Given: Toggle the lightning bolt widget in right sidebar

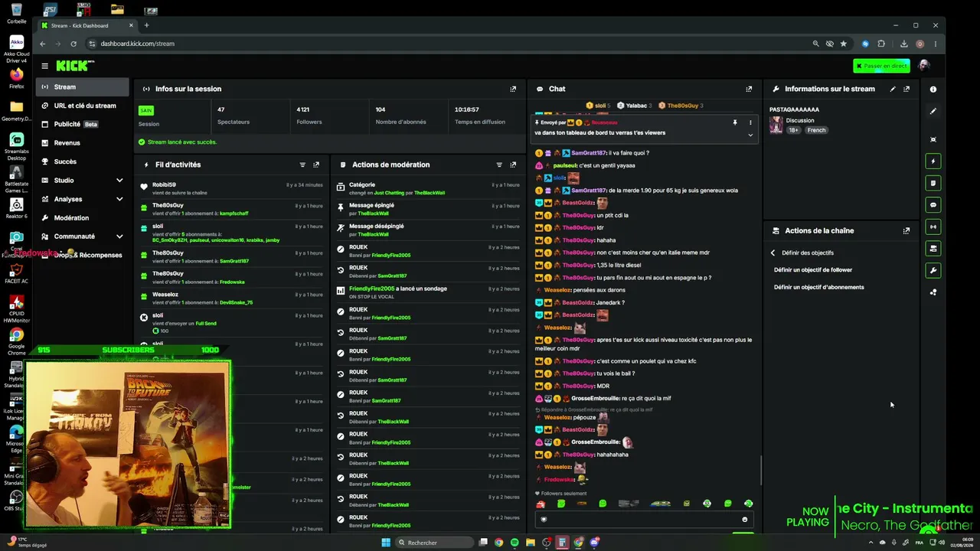Looking at the screenshot, I should [933, 161].
